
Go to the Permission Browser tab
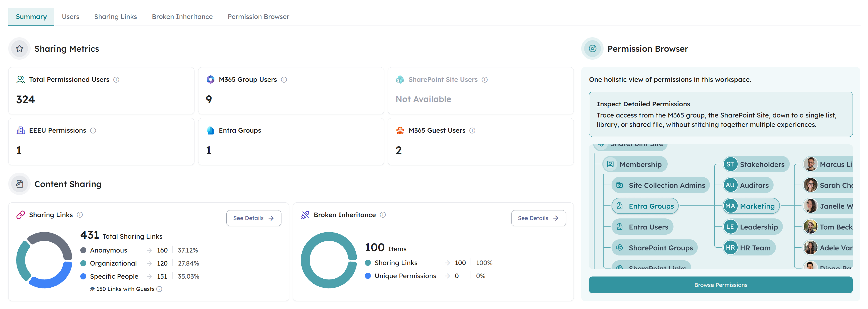tap(259, 17)
